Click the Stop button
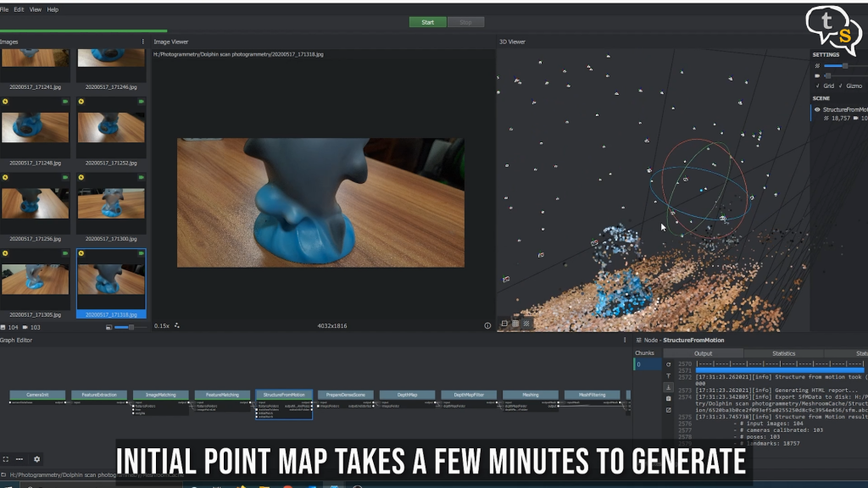Viewport: 868px width, 488px height. click(465, 22)
